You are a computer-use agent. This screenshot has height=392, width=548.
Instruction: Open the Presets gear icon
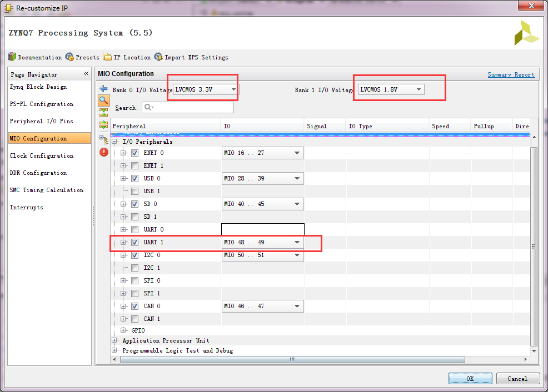click(69, 57)
